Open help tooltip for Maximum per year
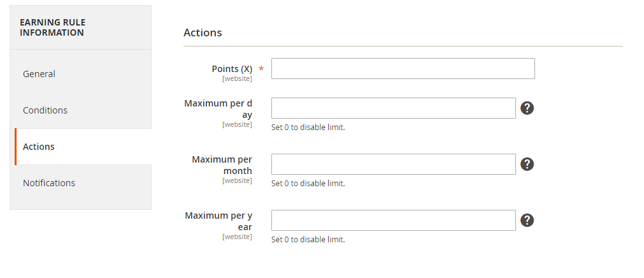The height and width of the screenshot is (278, 644). (x=527, y=221)
